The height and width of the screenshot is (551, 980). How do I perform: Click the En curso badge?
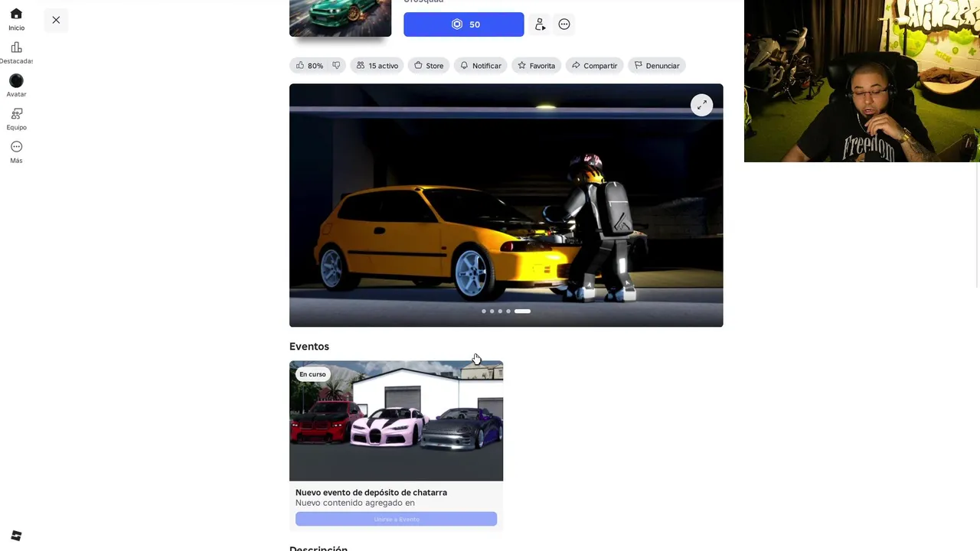312,374
